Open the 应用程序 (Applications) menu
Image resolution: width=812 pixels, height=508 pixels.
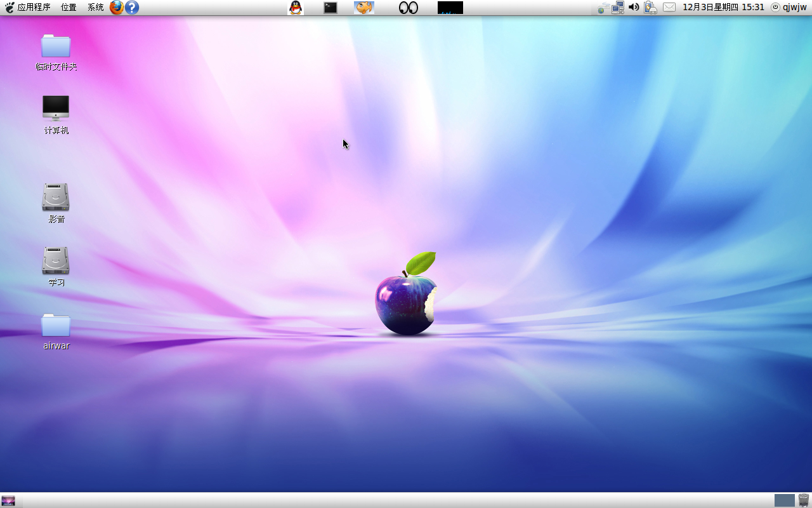28,8
